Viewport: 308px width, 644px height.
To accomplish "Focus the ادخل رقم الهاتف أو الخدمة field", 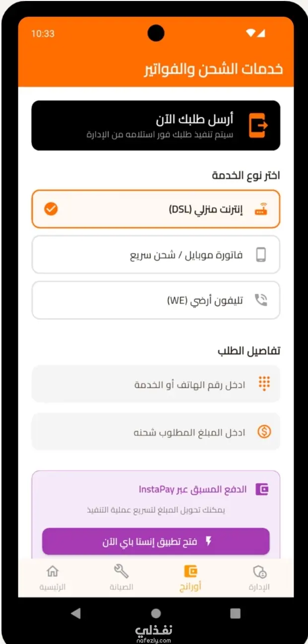I will coord(156,384).
